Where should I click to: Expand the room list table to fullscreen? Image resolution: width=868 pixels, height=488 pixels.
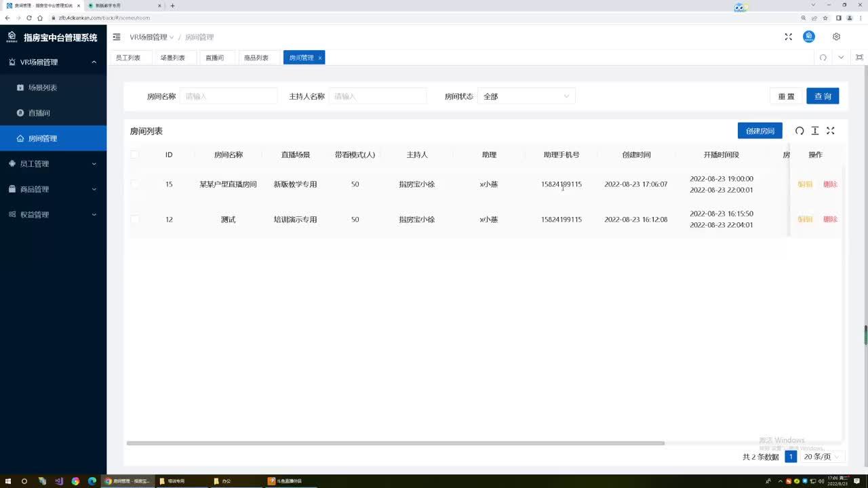(x=830, y=131)
